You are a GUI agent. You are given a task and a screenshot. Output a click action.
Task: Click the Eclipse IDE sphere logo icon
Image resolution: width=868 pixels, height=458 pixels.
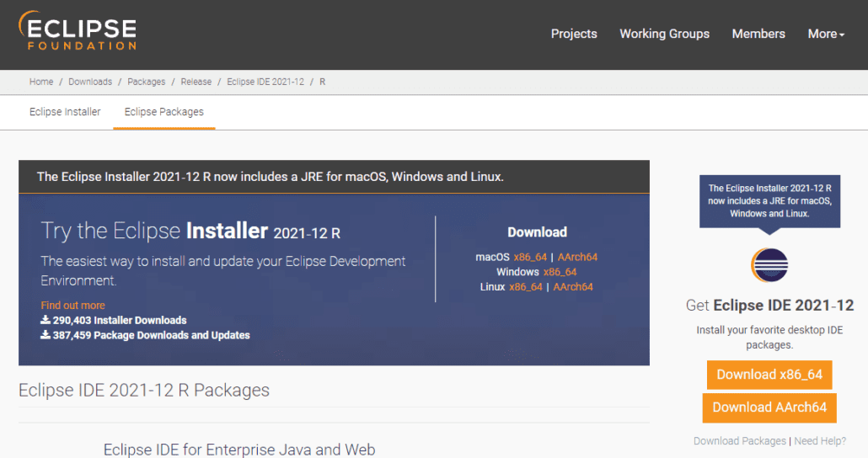(x=769, y=265)
